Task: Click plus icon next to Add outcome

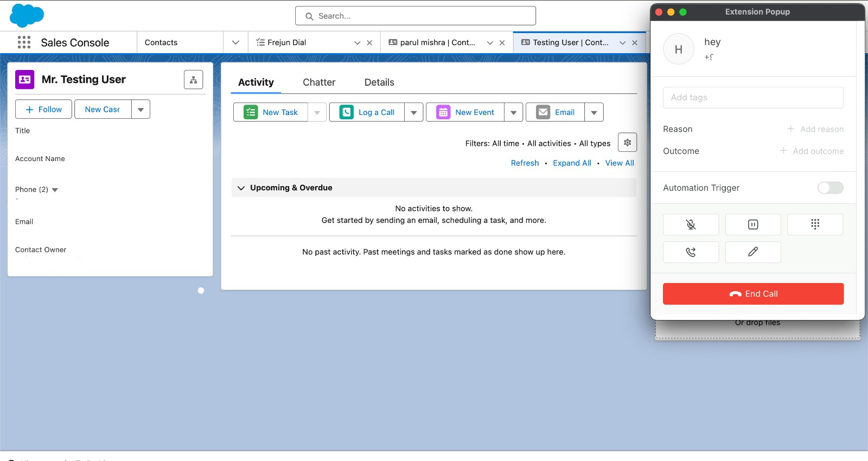Action: tap(783, 150)
